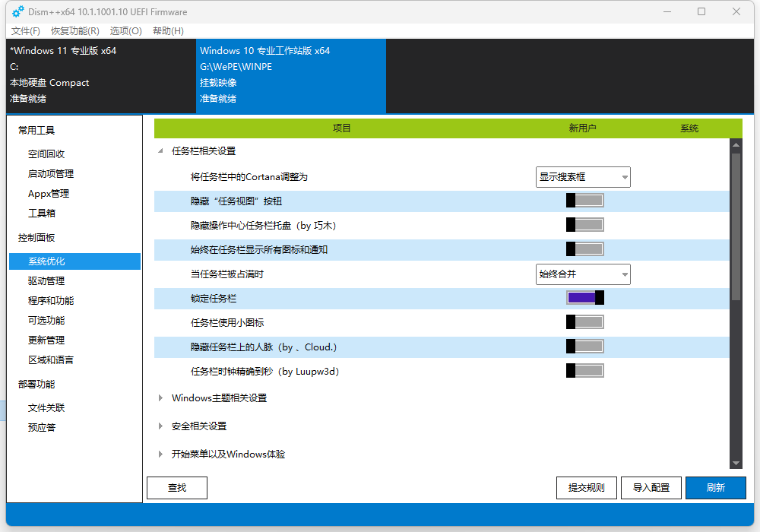Toggle 始终在任务栏显示所有图标和通知 switch

click(x=584, y=249)
